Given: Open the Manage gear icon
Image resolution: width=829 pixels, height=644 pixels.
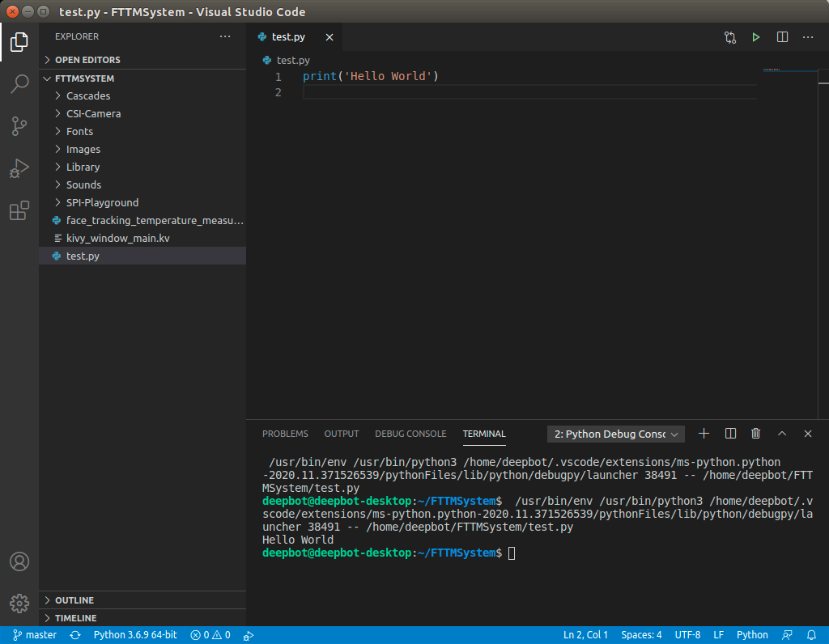Looking at the screenshot, I should [19, 604].
